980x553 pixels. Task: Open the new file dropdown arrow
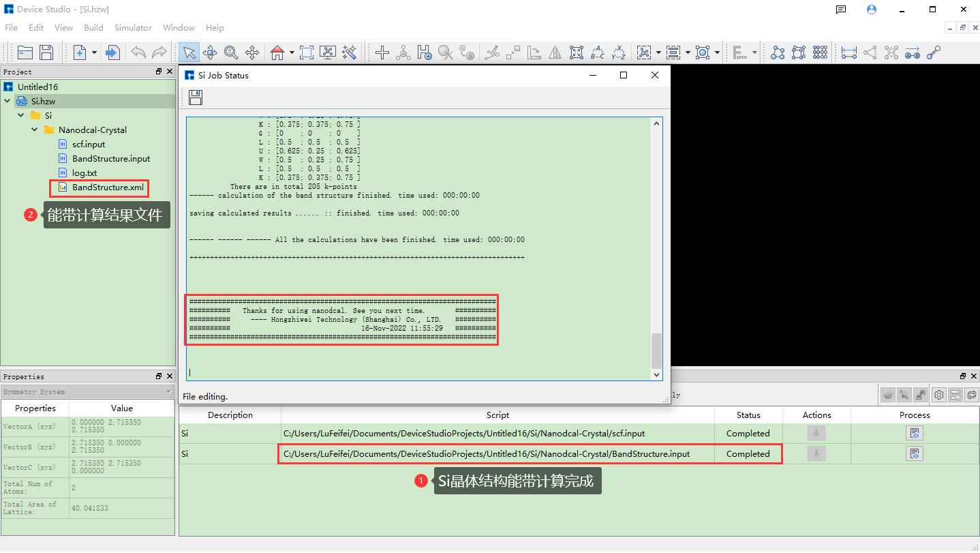click(x=94, y=53)
